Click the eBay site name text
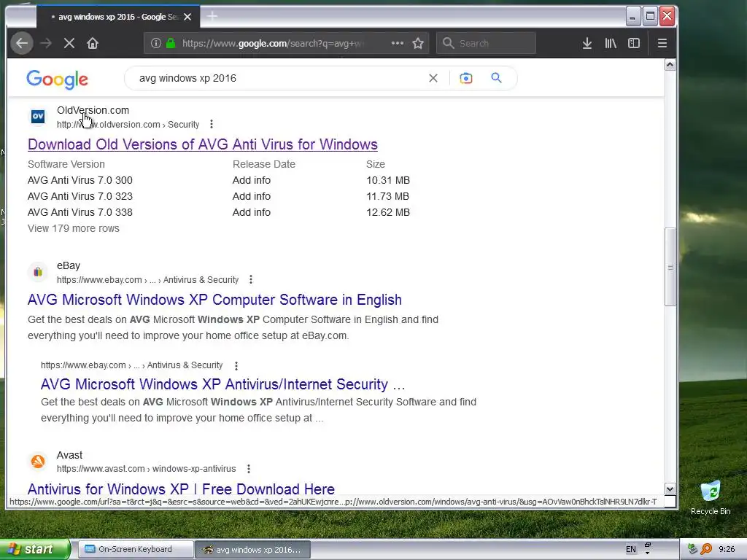The width and height of the screenshot is (747, 560). tap(69, 265)
